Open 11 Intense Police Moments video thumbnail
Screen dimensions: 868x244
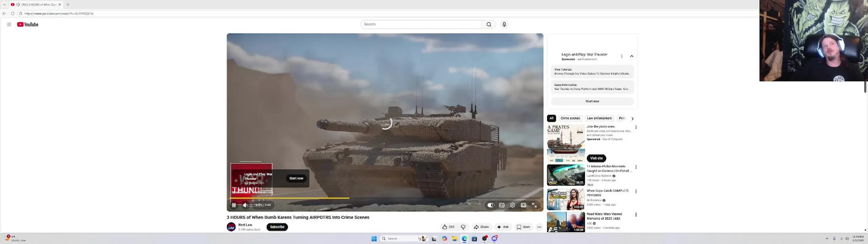(566, 175)
